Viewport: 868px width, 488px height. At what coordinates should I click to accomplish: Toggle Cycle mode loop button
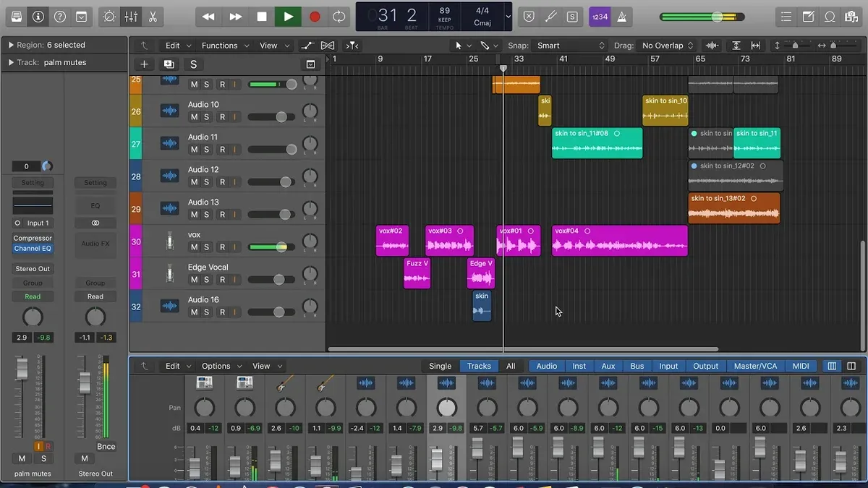click(x=339, y=16)
